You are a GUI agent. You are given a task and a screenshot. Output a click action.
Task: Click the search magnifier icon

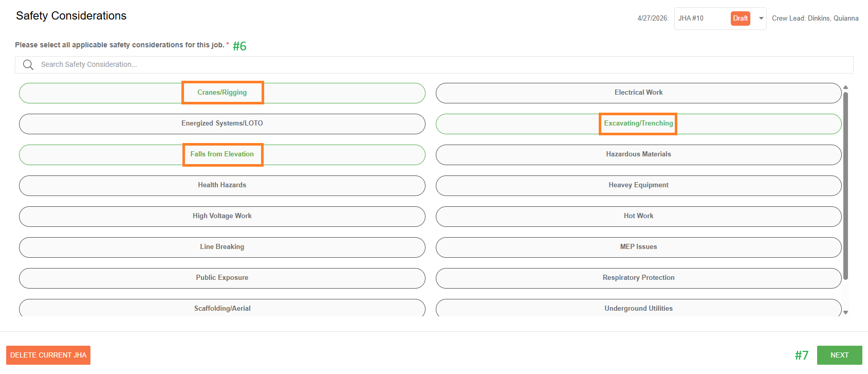coord(28,65)
